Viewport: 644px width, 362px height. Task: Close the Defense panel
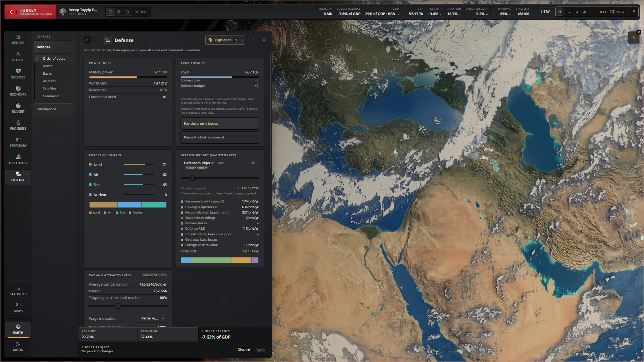coord(264,40)
